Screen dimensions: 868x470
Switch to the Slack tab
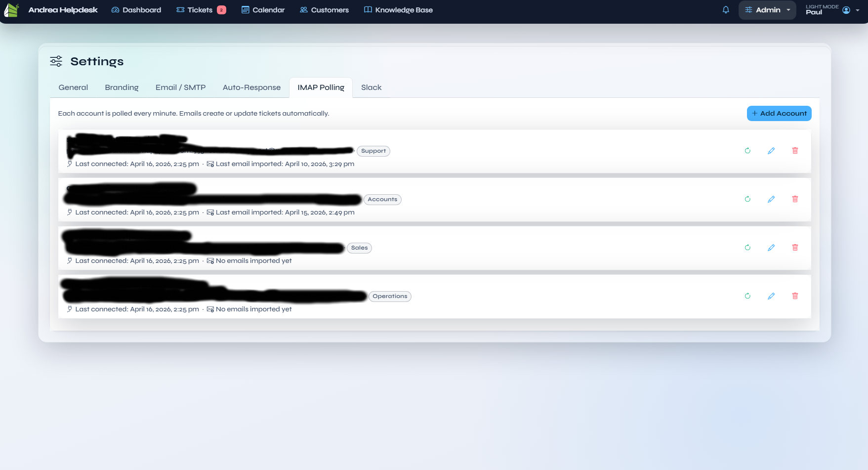coord(371,87)
